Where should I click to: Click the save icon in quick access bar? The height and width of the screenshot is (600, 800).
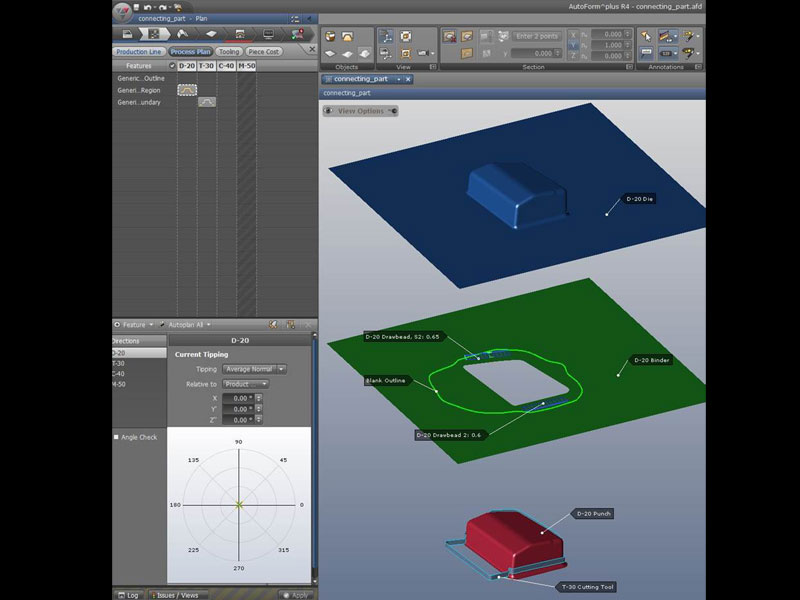[x=136, y=7]
